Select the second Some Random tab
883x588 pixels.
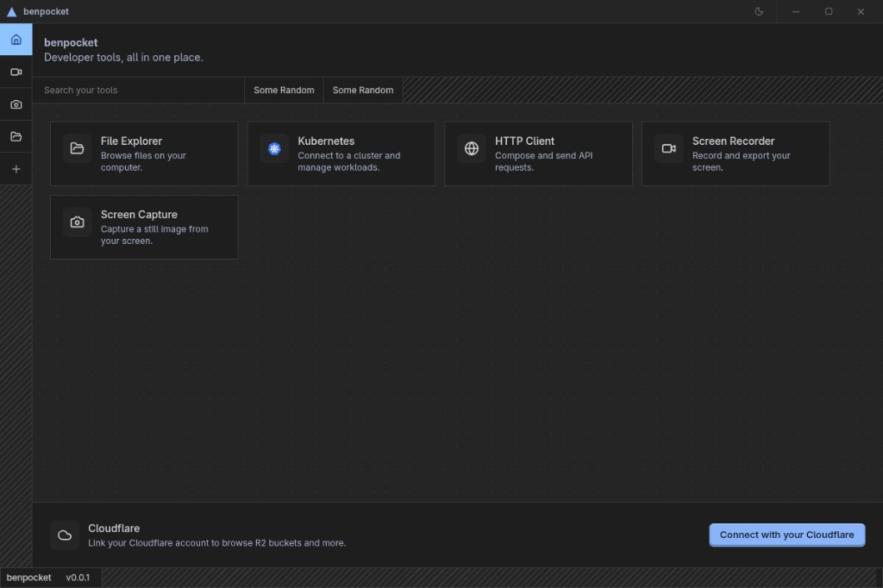pos(363,91)
